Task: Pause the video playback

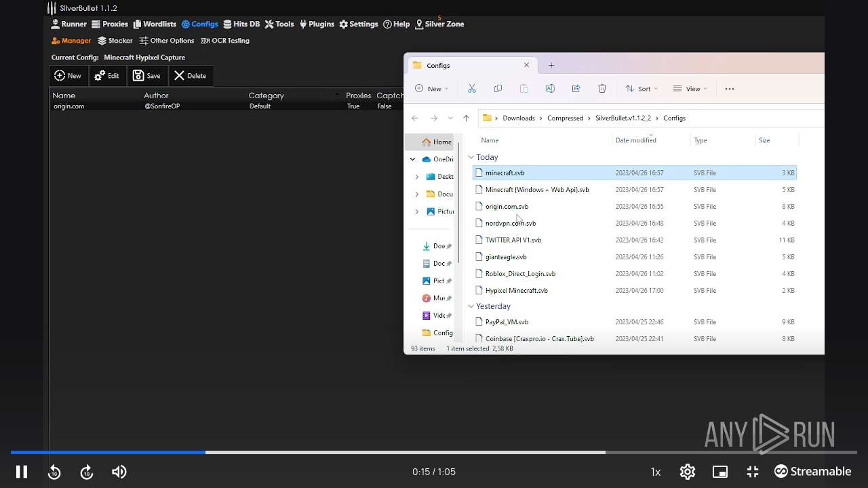Action: [22, 472]
